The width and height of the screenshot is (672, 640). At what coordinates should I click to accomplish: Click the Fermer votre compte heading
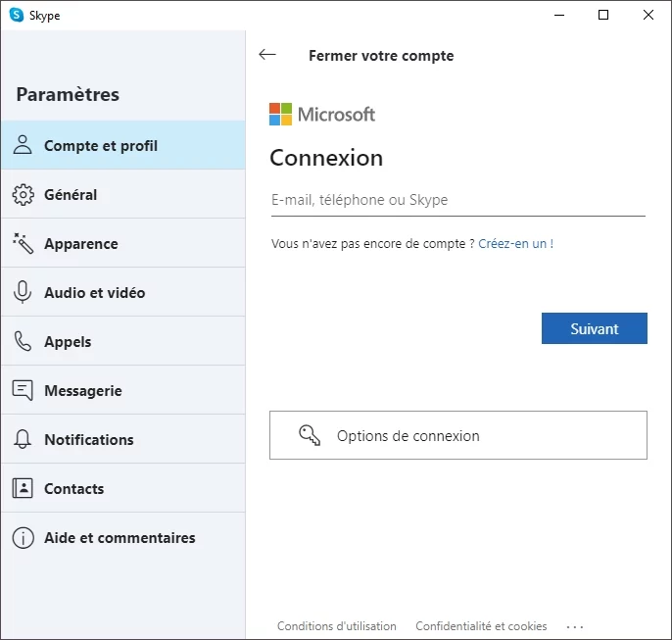(381, 56)
